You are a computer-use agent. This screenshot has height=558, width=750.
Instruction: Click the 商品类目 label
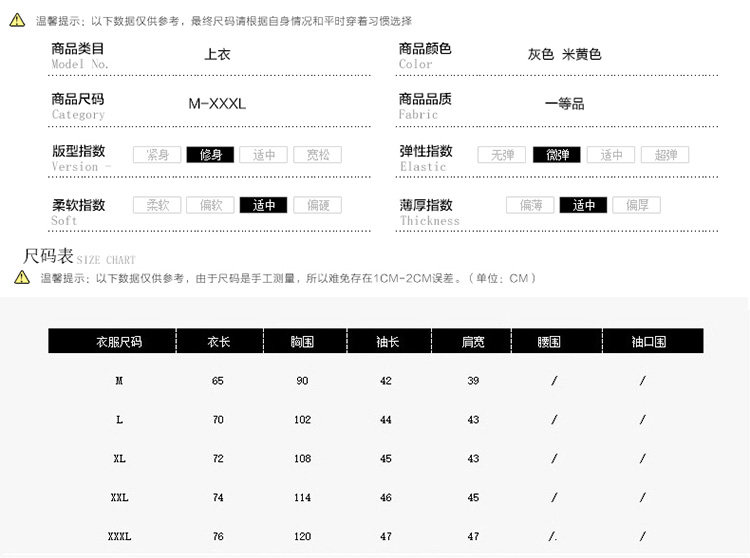(x=77, y=49)
